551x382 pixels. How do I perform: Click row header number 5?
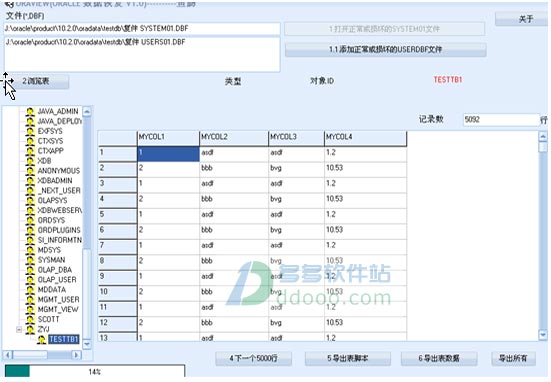click(x=117, y=215)
